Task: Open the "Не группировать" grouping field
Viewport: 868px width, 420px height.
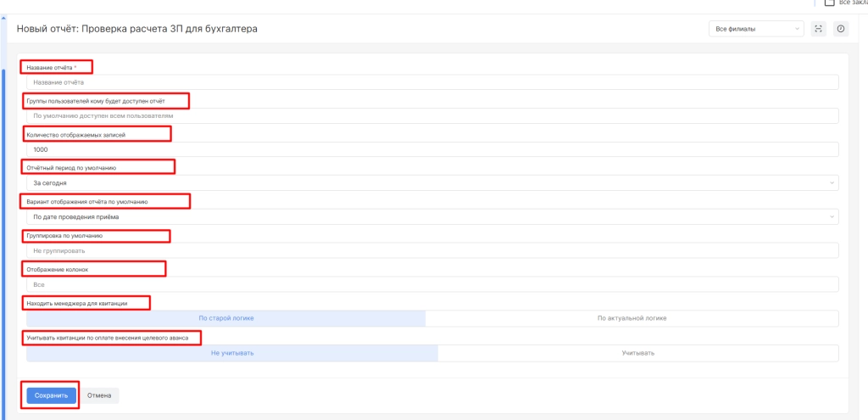Action: point(432,251)
